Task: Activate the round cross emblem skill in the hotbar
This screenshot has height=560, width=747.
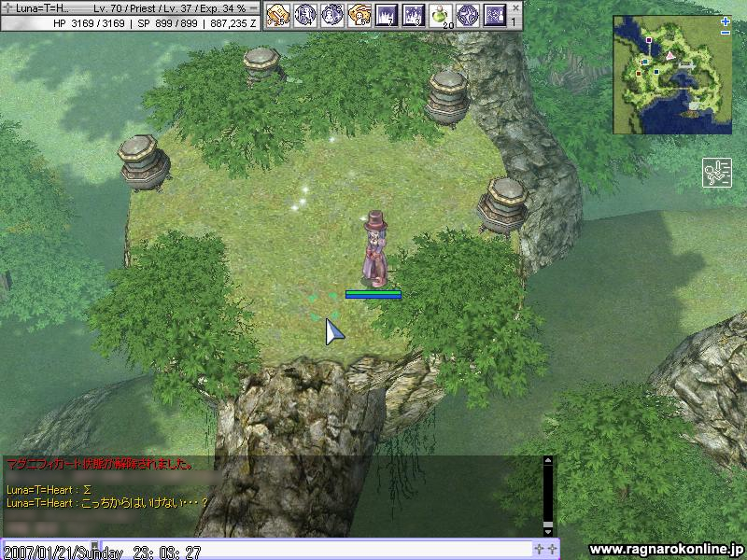Action: pos(468,15)
